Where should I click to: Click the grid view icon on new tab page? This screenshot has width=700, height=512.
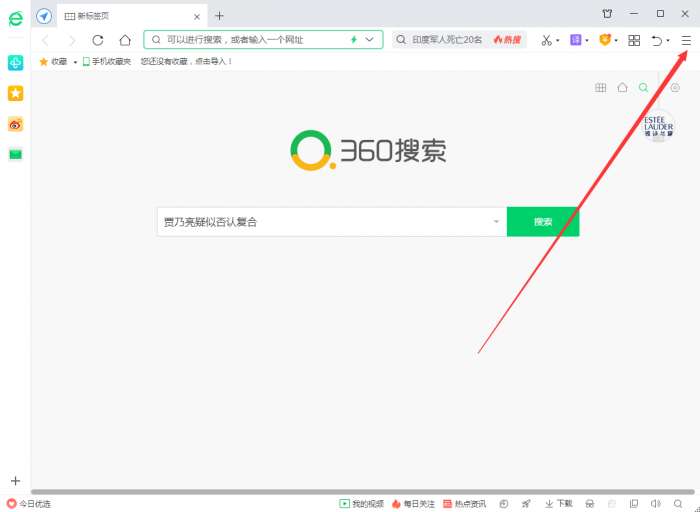[600, 87]
